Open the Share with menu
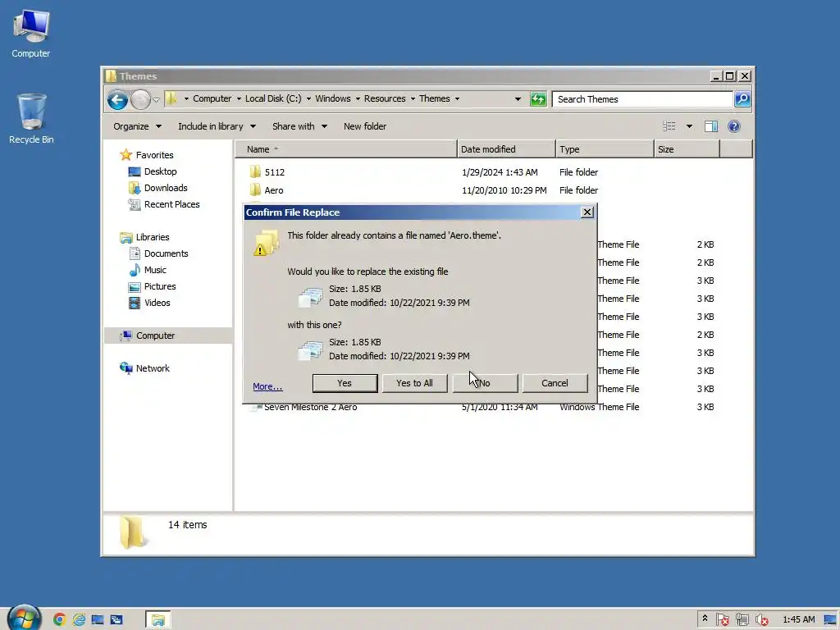 click(299, 126)
